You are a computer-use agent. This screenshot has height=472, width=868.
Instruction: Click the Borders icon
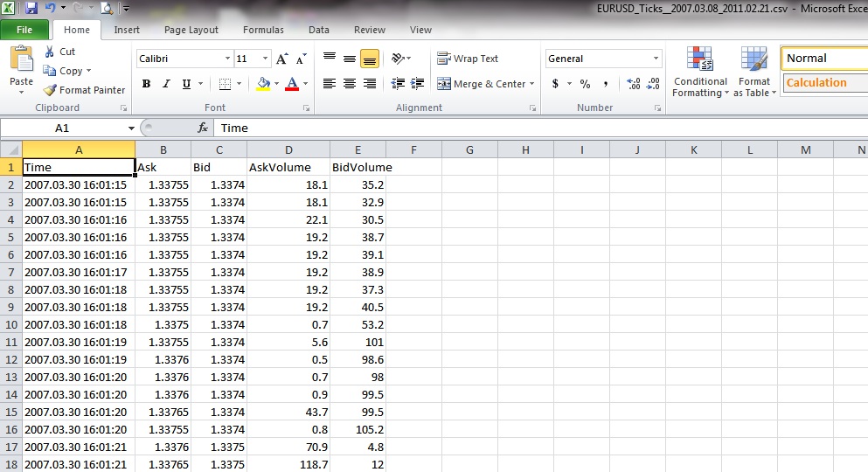pyautogui.click(x=225, y=84)
